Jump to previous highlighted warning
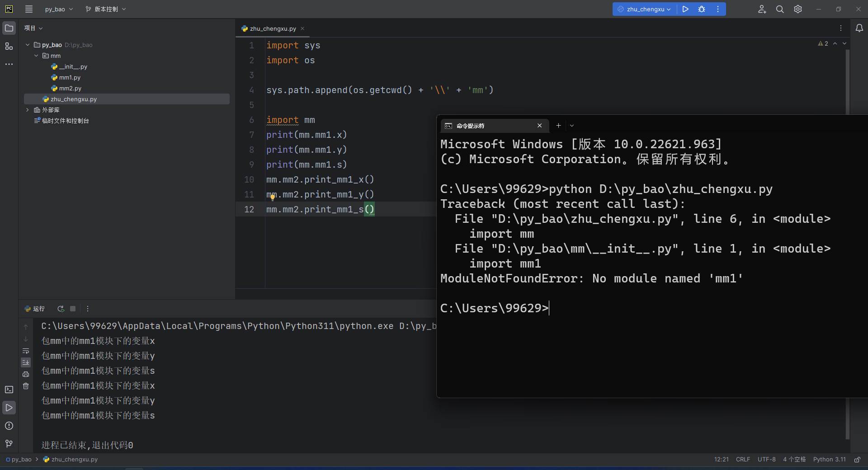 pyautogui.click(x=835, y=43)
